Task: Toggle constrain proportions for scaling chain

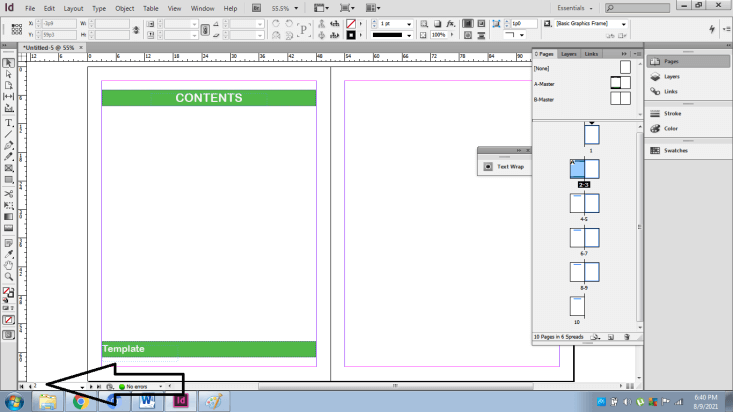Action: [x=205, y=29]
